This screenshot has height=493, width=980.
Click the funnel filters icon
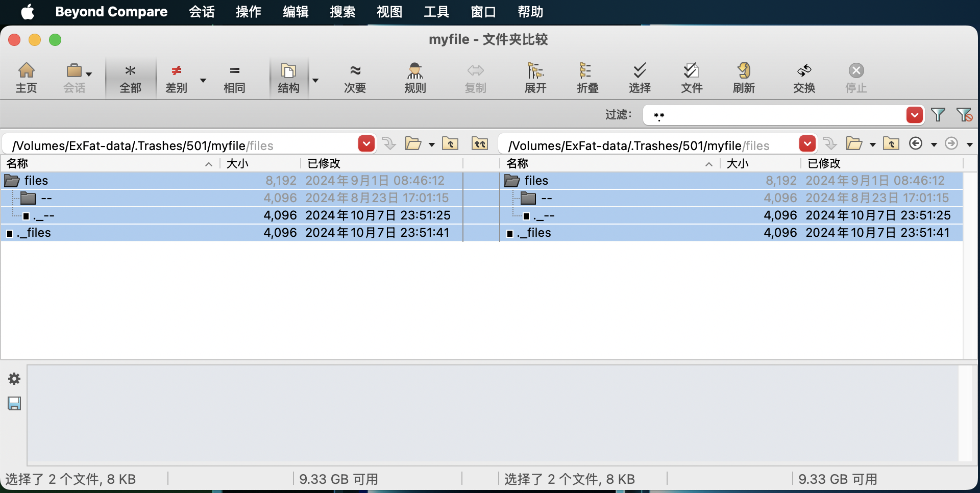[x=938, y=115]
